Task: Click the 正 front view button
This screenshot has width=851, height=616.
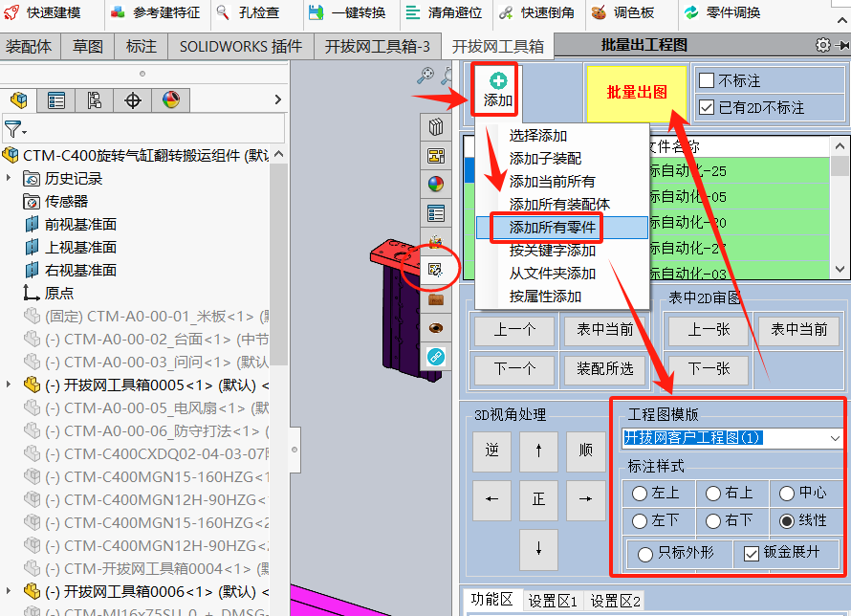Action: (x=538, y=500)
